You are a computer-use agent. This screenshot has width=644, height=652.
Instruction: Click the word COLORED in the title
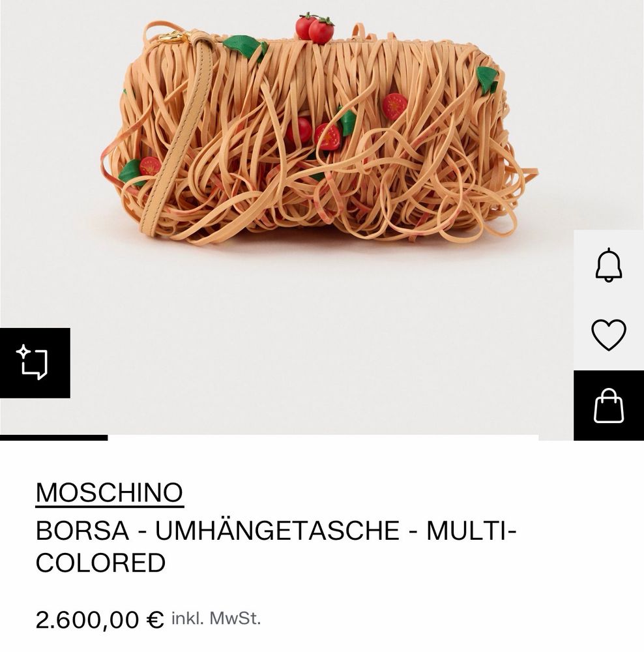pyautogui.click(x=100, y=563)
